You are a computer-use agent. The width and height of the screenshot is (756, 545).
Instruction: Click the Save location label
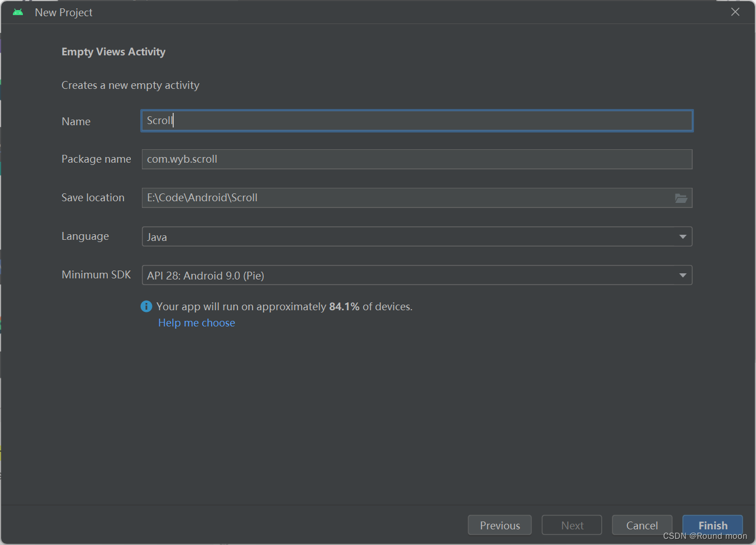(93, 197)
